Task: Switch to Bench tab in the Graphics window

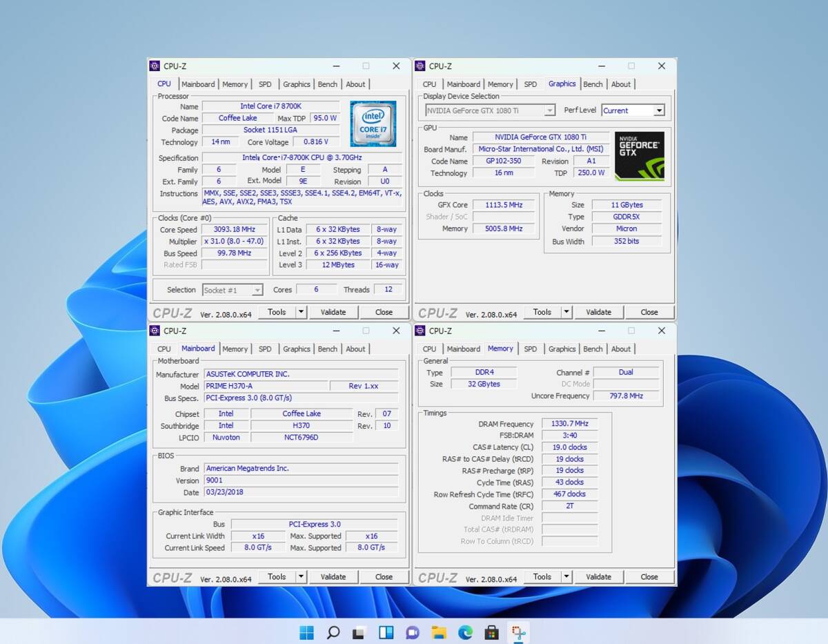Action: tap(593, 84)
